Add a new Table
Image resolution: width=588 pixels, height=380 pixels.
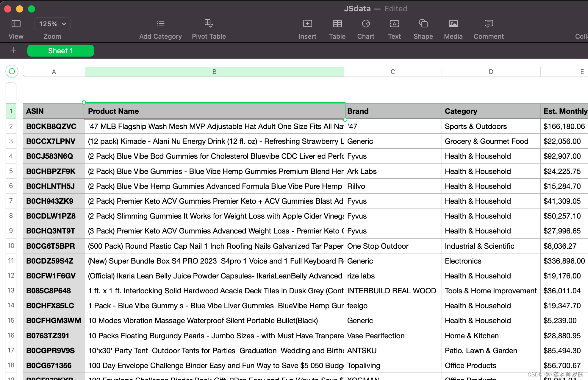[x=337, y=24]
